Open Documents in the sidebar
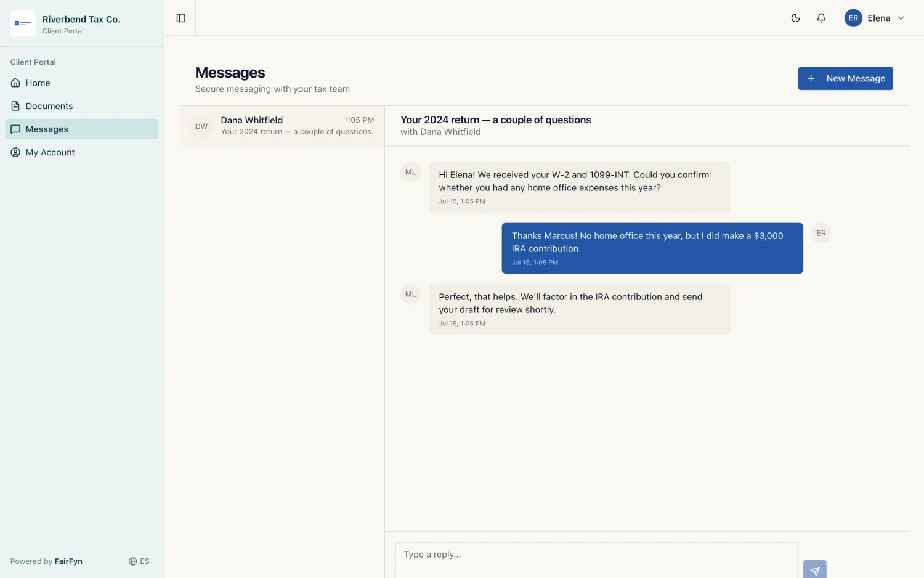This screenshot has width=924, height=578. pos(82,106)
